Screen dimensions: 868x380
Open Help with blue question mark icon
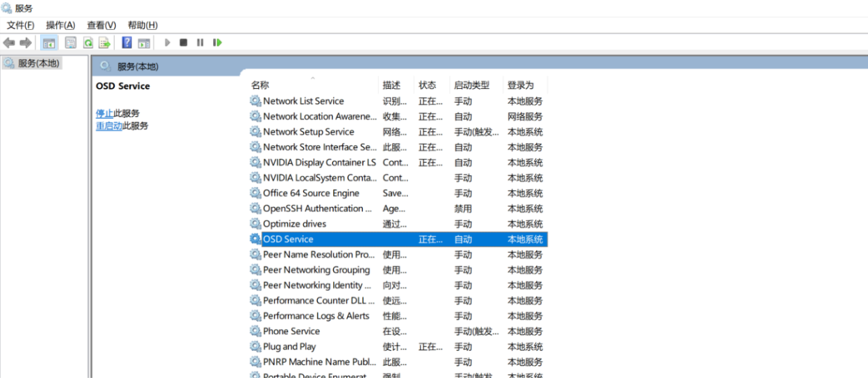(127, 43)
